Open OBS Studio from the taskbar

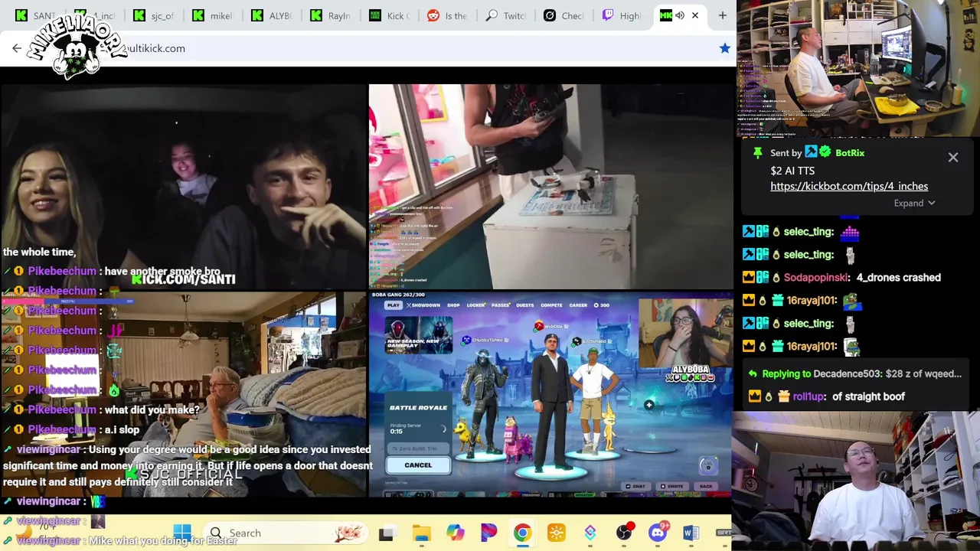[x=625, y=533]
